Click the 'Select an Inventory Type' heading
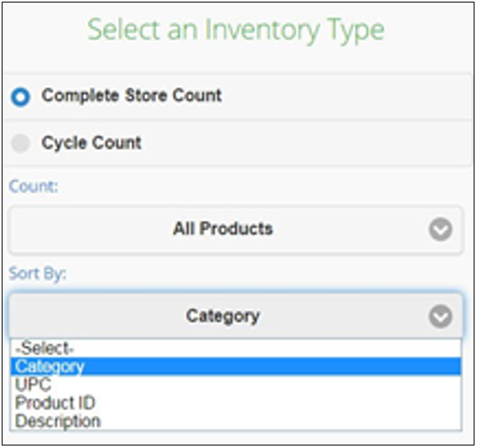The image size is (477, 448). point(236,31)
